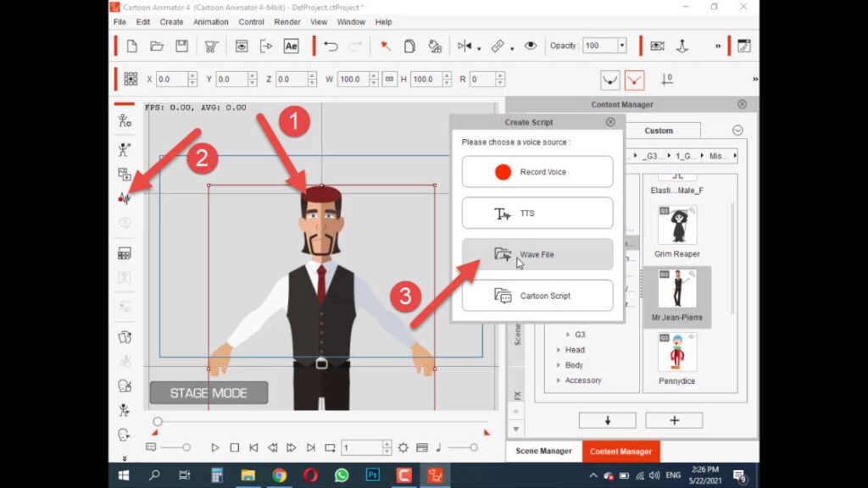Switch to Content Manager bottom tab
The width and height of the screenshot is (868, 488).
coord(620,452)
